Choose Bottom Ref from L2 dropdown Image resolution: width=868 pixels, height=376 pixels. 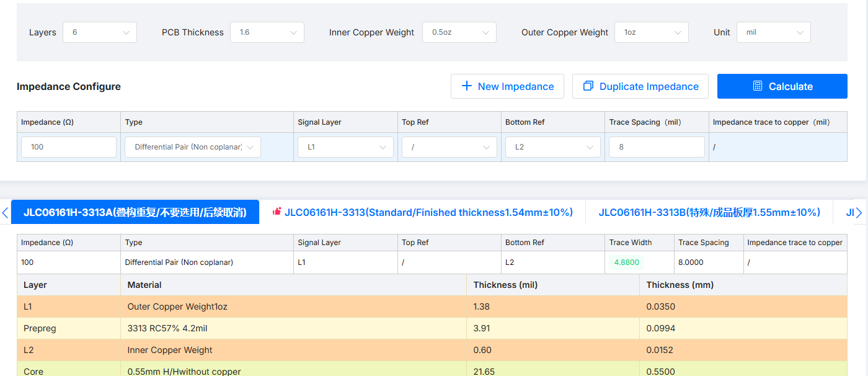tap(552, 147)
